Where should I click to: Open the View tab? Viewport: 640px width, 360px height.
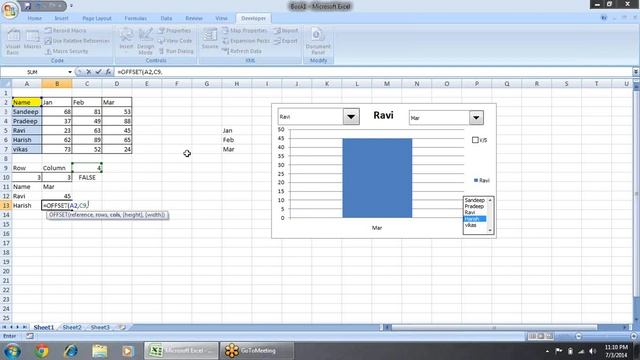[x=221, y=18]
